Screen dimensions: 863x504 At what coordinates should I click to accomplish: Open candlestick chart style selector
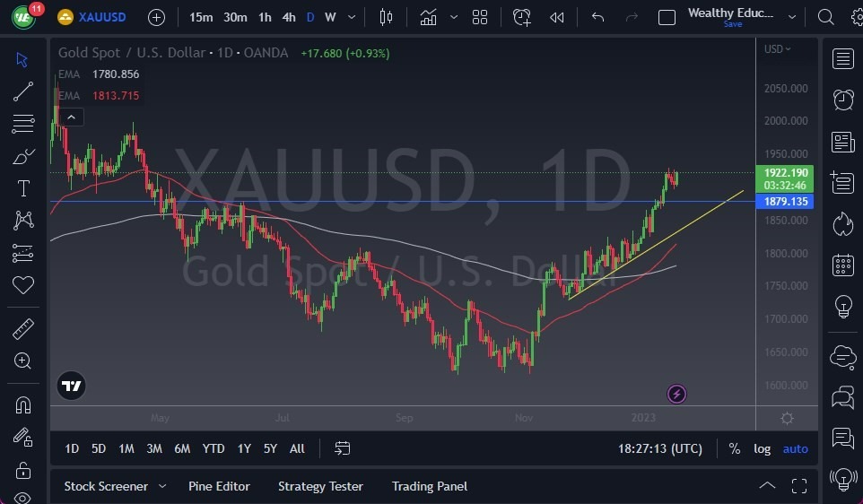[x=387, y=18]
